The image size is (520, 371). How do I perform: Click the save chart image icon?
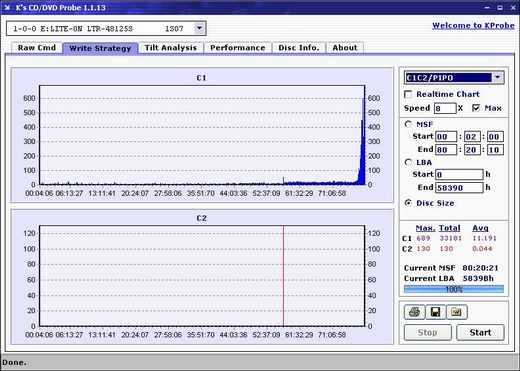tap(457, 312)
